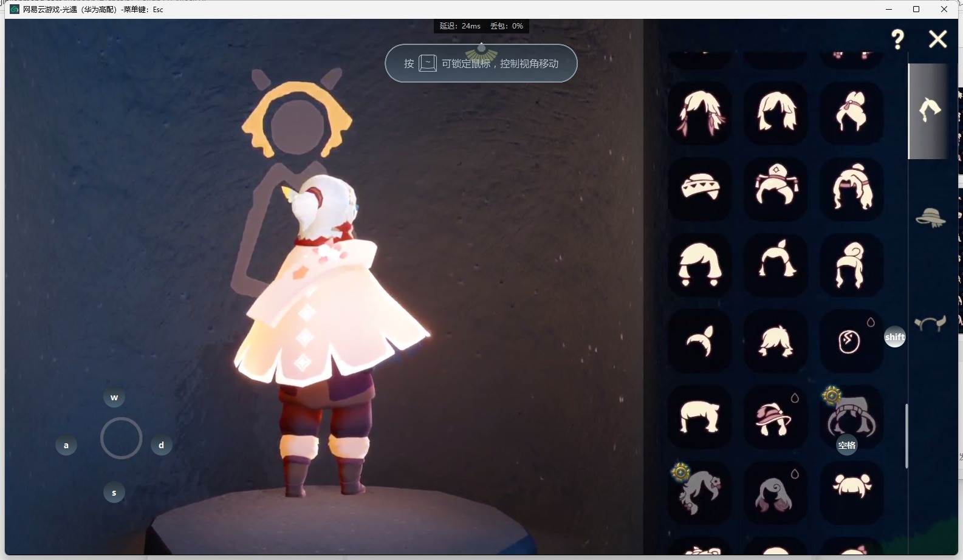Screen dimensions: 963x560
Task: Choose the plain shoulder-length shaggy hairstyle
Action: [776, 113]
